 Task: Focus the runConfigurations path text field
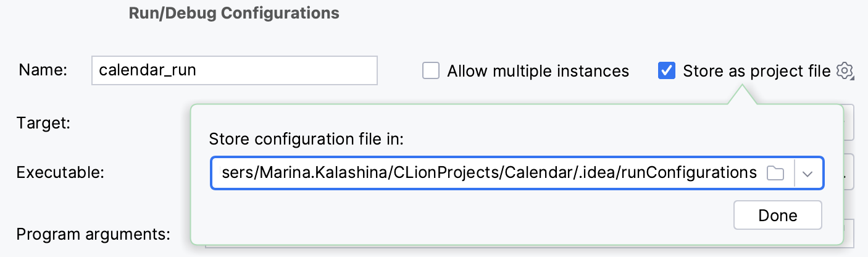(488, 173)
